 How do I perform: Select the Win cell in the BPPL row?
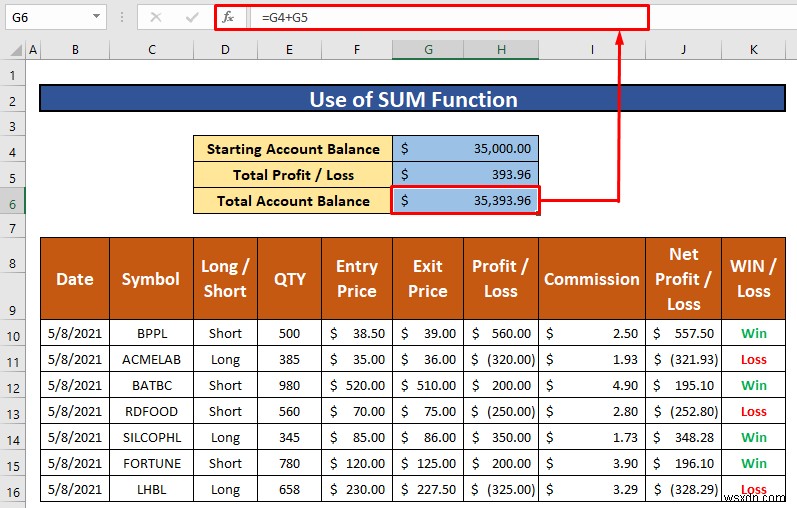pos(754,334)
